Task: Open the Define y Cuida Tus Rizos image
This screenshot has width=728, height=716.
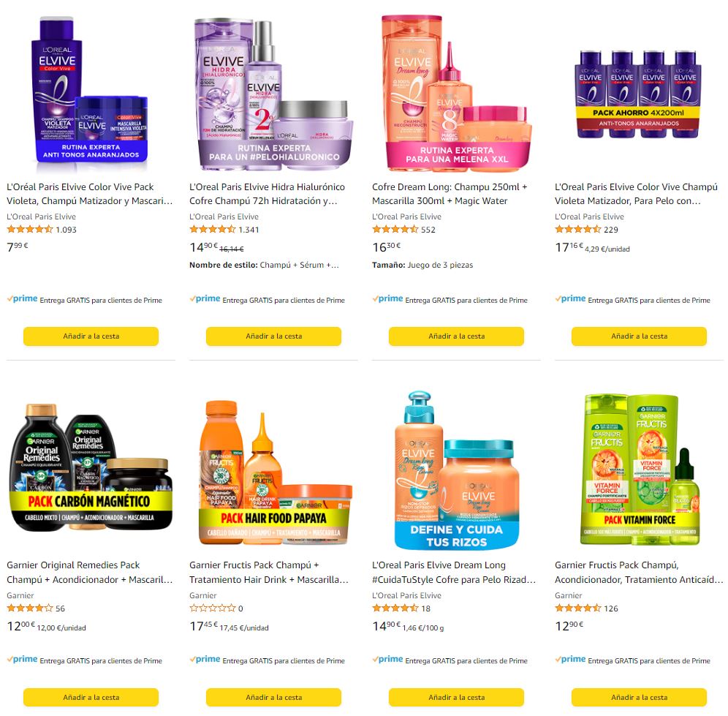Action: [x=456, y=470]
